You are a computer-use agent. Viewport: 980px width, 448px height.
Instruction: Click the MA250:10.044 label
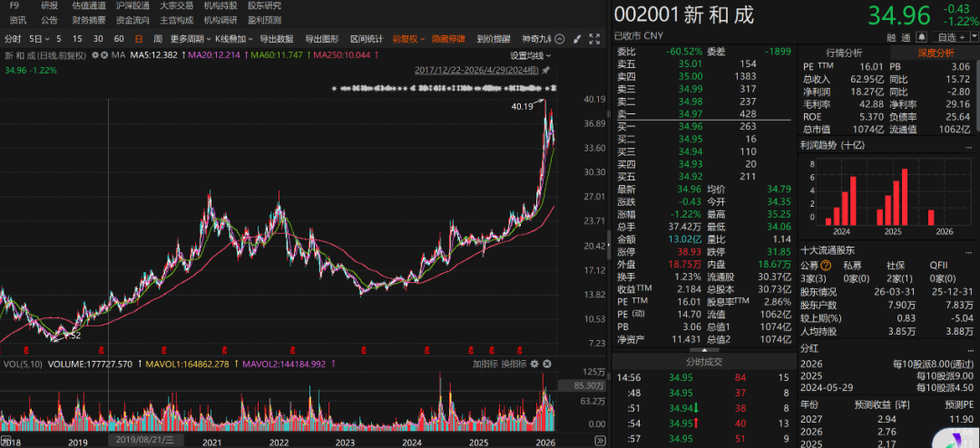click(x=342, y=55)
